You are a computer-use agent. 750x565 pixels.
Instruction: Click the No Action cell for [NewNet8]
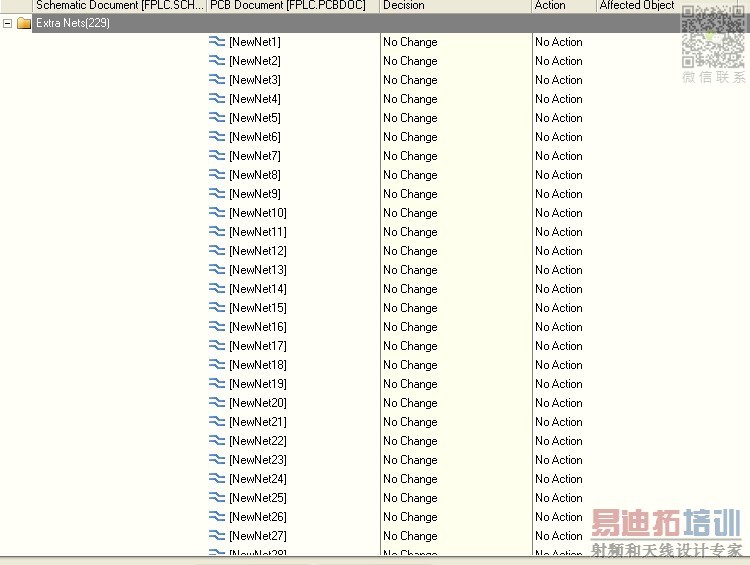click(x=559, y=175)
